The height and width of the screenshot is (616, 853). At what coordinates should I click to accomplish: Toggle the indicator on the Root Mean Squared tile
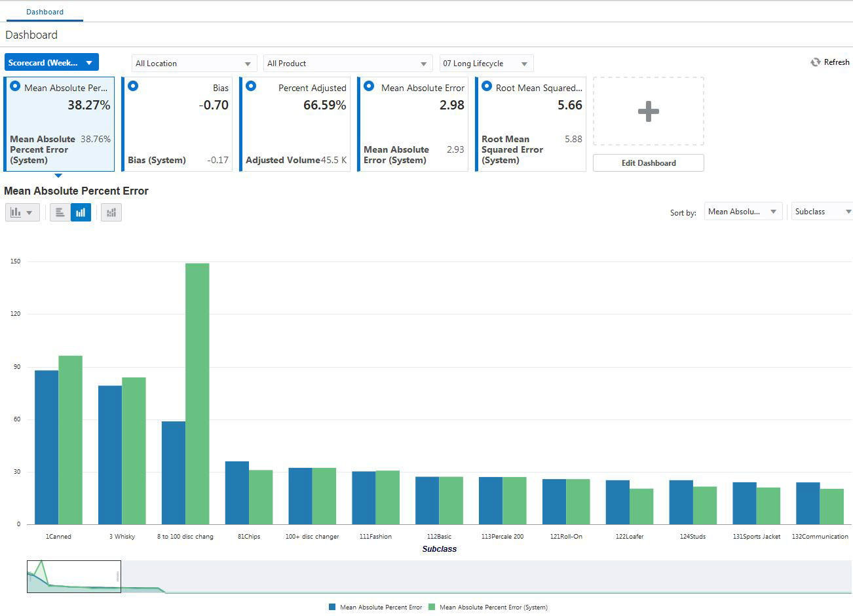pos(486,86)
